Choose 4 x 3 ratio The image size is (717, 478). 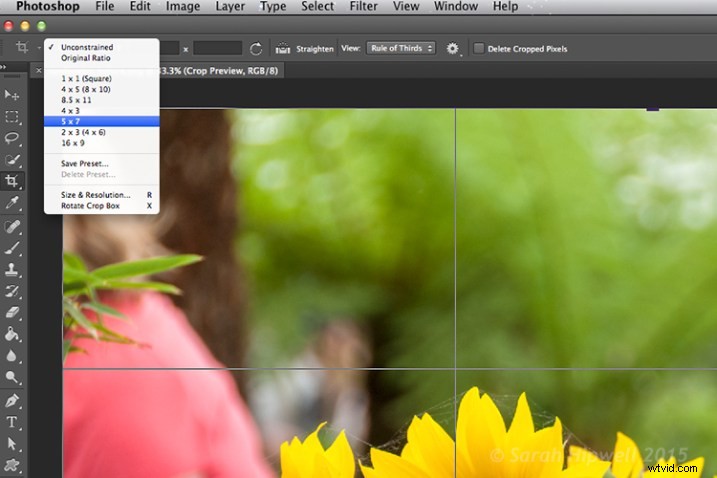(102, 111)
